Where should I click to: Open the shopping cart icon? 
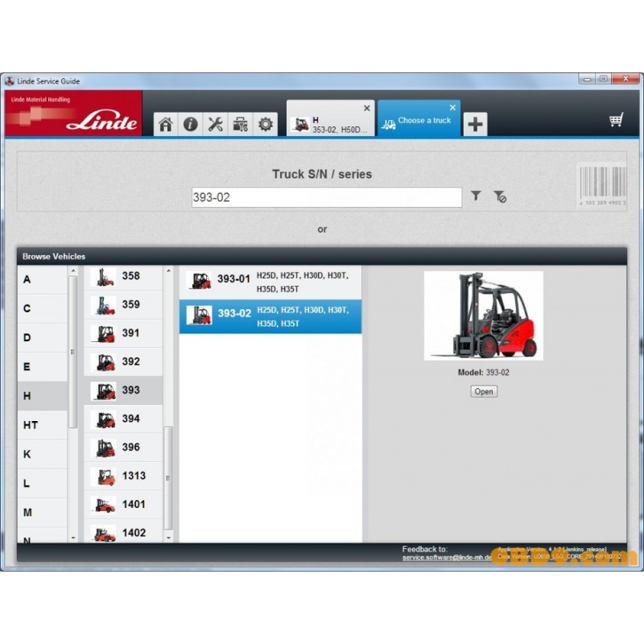(x=616, y=120)
